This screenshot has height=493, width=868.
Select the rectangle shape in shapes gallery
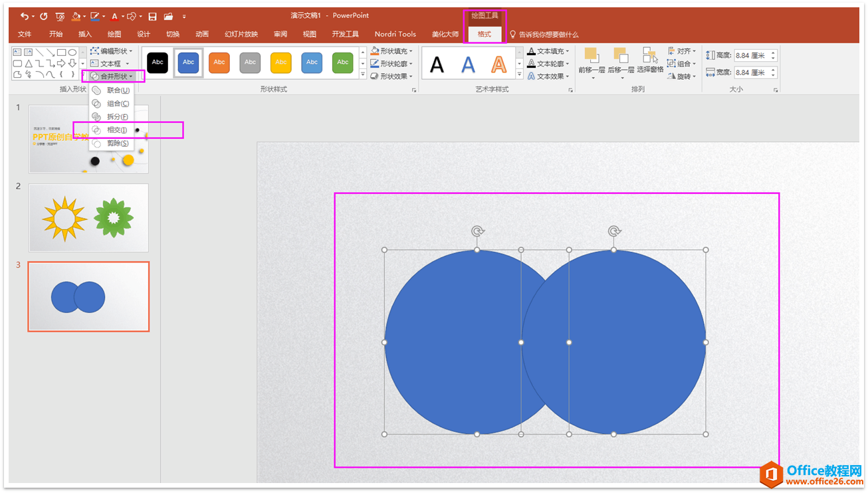pos(61,52)
